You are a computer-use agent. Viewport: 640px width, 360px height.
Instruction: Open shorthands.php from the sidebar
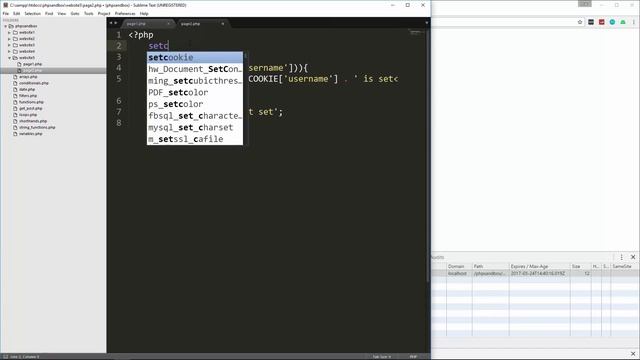[33, 121]
